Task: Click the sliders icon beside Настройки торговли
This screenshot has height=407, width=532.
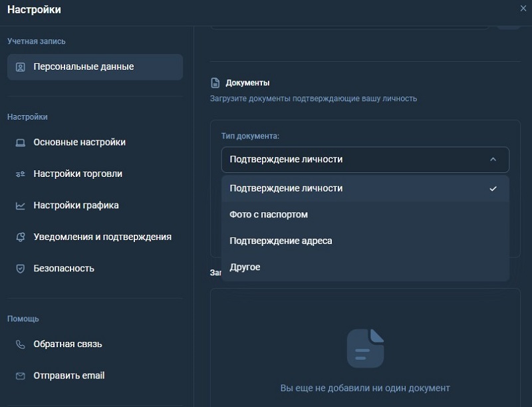Action: coord(20,174)
